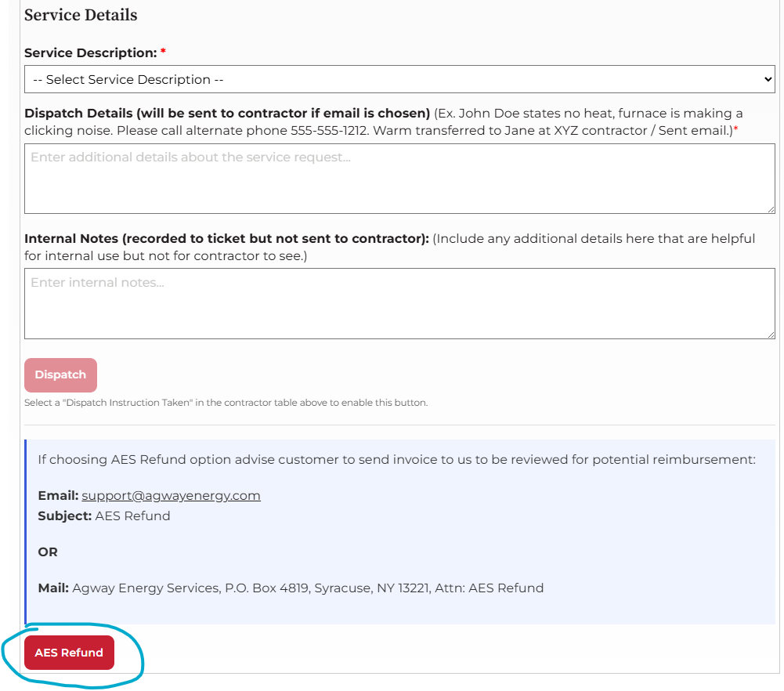
Task: Click the "Subject: AES Refund" line
Action: click(104, 516)
